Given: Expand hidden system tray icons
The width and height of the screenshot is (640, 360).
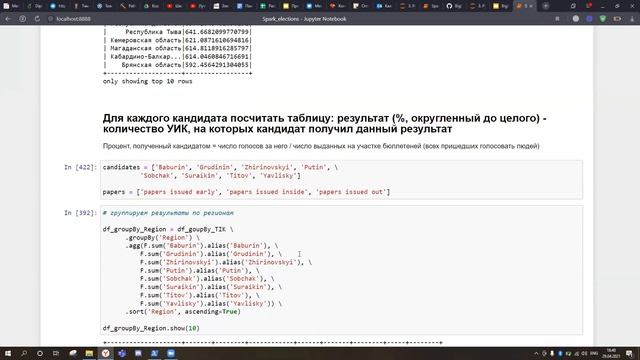Looking at the screenshot, I should (536, 353).
